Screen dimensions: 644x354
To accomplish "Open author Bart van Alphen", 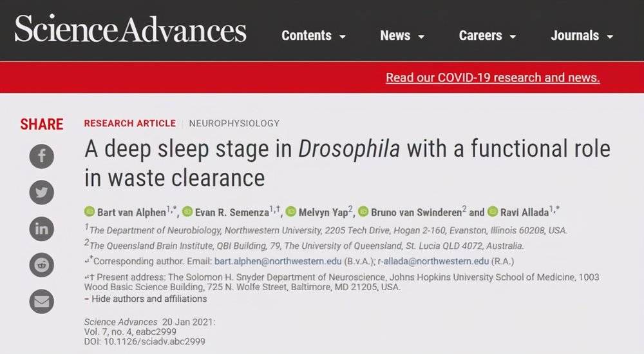I will [131, 212].
